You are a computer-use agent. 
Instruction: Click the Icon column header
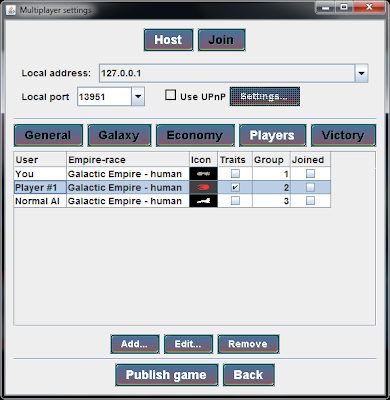click(203, 160)
